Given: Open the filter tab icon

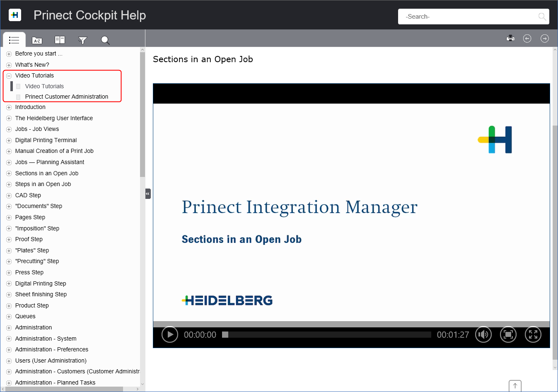Looking at the screenshot, I should (82, 40).
